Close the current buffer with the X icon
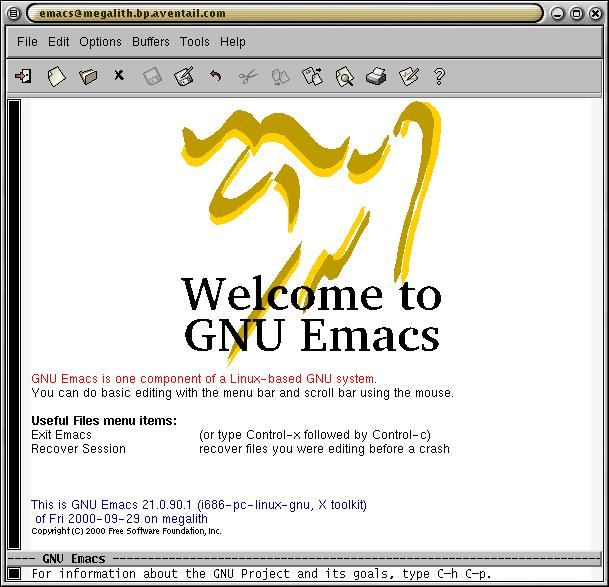The width and height of the screenshot is (609, 587). pyautogui.click(x=119, y=76)
